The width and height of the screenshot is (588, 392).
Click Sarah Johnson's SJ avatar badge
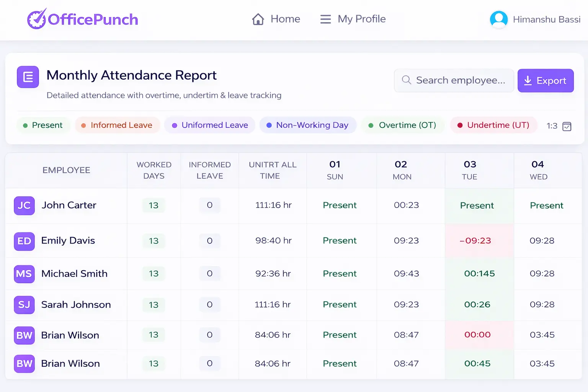pyautogui.click(x=24, y=305)
